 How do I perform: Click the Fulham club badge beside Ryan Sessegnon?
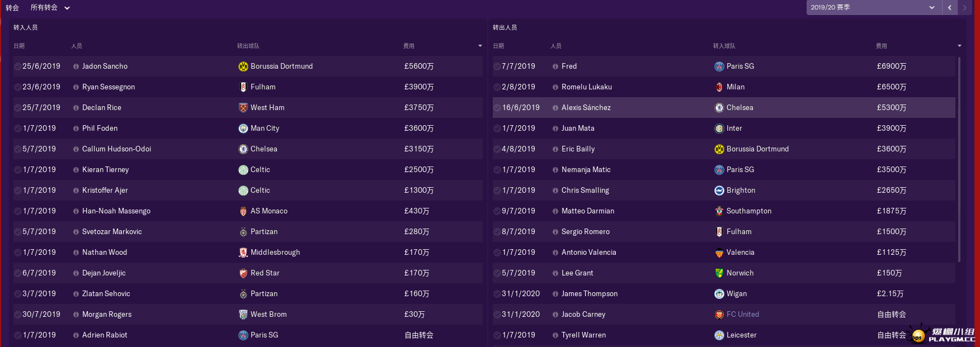click(243, 87)
